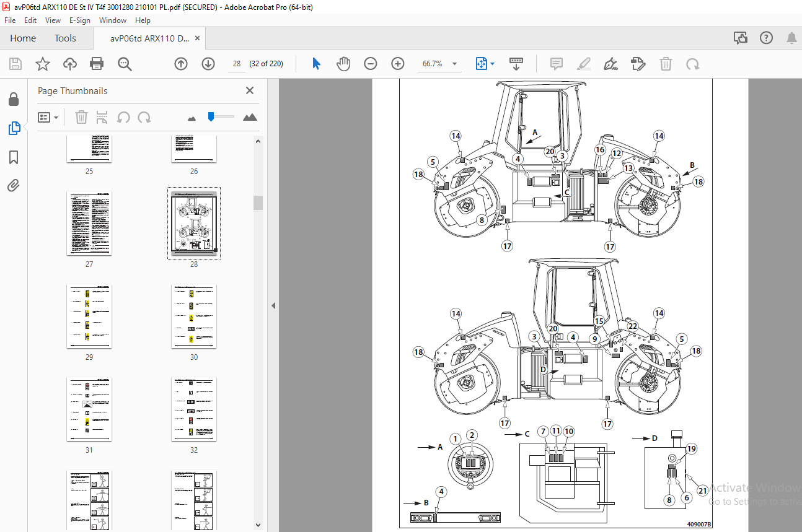Rotate pages counterclockwise in thumbnails panel
This screenshot has width=802, height=532.
pos(123,117)
